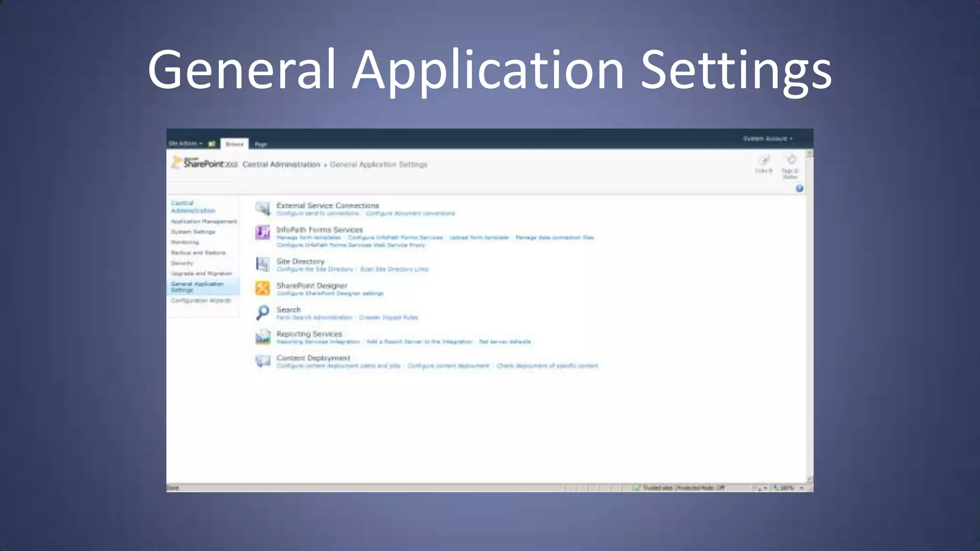Click the SharePoint Designer heading
Image resolution: width=980 pixels, height=551 pixels.
click(x=312, y=286)
